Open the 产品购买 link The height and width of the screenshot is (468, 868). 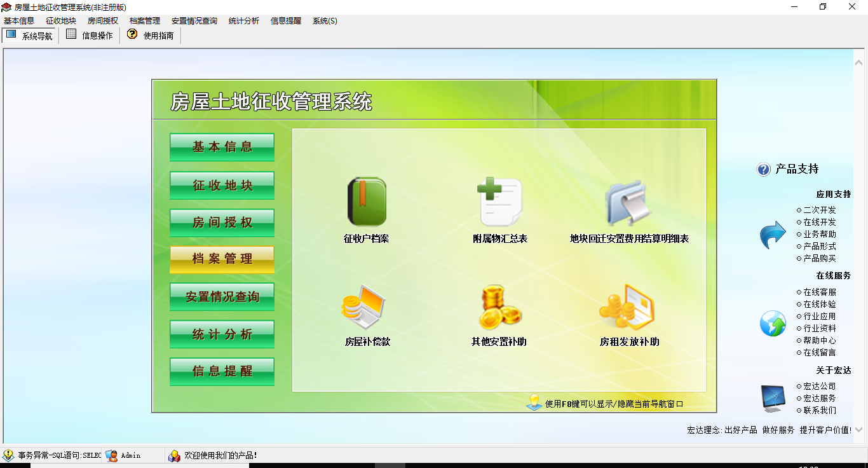click(820, 258)
